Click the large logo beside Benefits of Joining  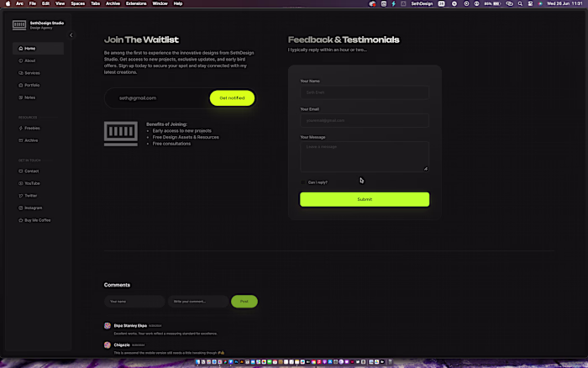(x=121, y=134)
